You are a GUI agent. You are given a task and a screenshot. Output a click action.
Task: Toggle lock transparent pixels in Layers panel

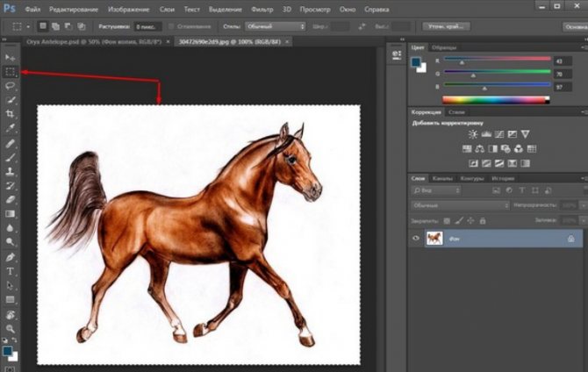447,219
